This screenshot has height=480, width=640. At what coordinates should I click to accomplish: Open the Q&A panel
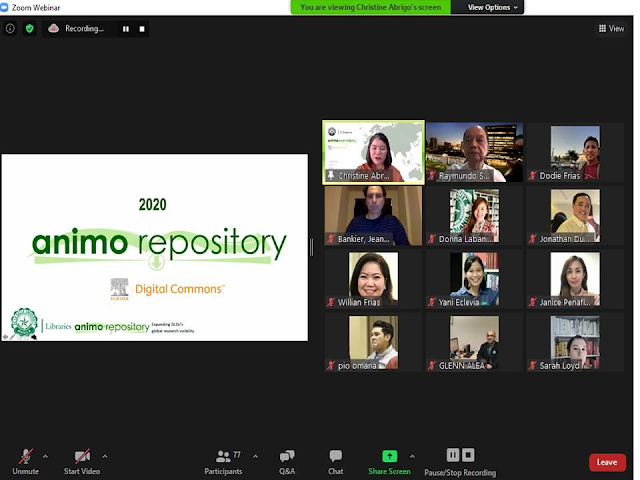287,461
